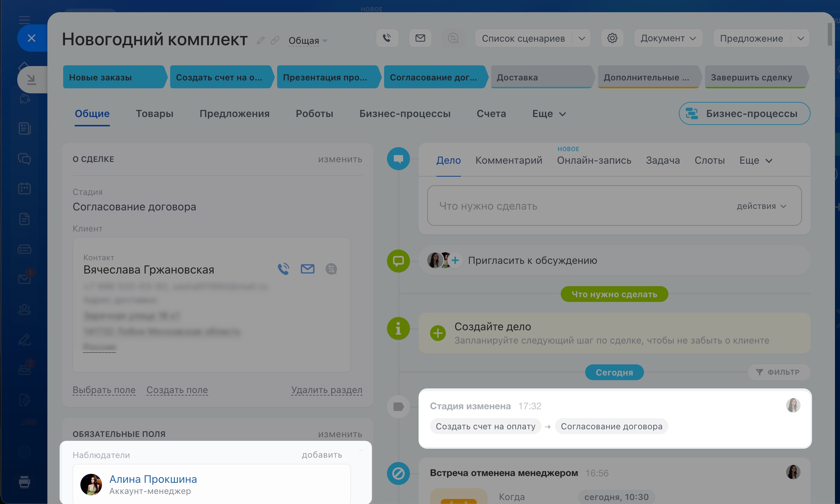Switch to the Комментарий timeline tab
This screenshot has height=504, width=840.
click(x=509, y=160)
